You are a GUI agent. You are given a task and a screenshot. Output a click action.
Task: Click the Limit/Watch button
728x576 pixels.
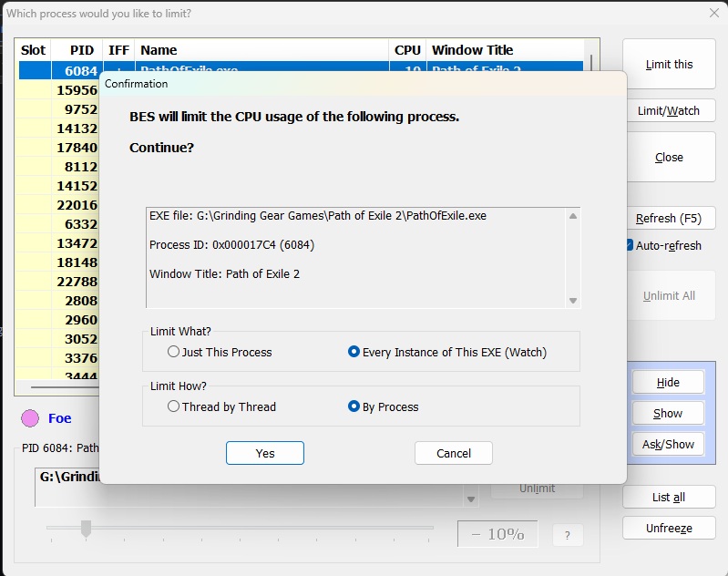pyautogui.click(x=672, y=110)
